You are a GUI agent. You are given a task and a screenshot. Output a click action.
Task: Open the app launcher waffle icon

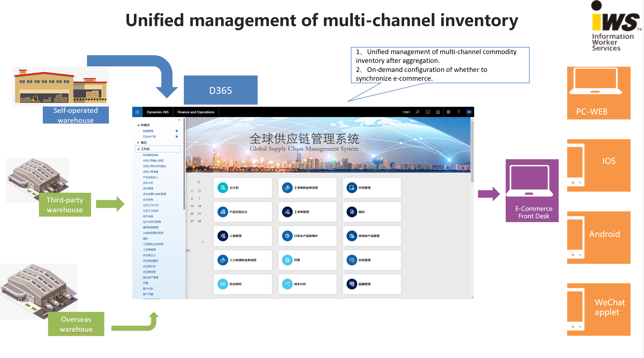137,112
